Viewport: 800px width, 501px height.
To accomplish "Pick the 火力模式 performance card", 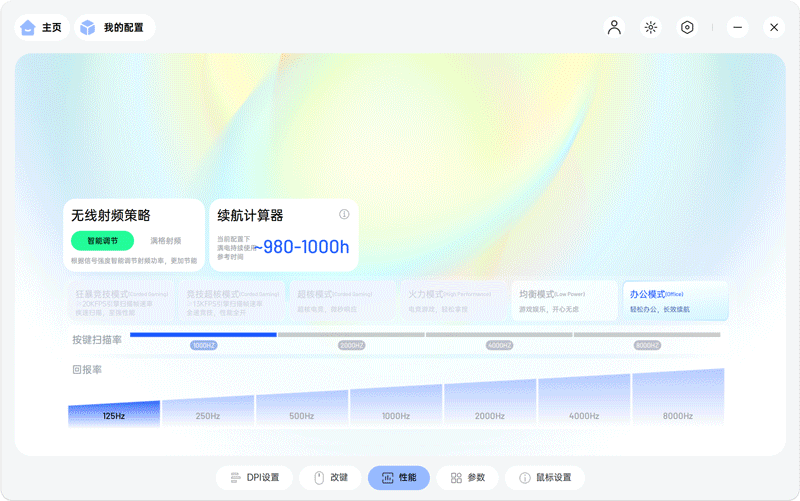I will tap(454, 301).
